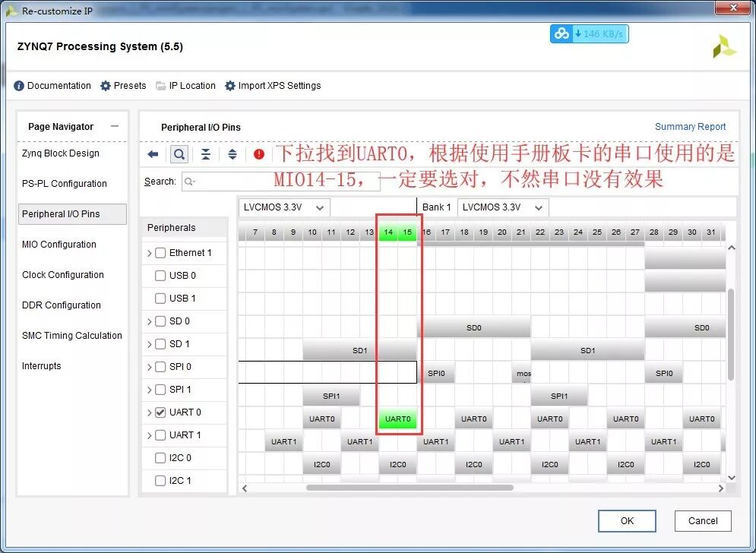Click the vertical scrollbar down arrow
This screenshot has width=756, height=553.
(732, 478)
